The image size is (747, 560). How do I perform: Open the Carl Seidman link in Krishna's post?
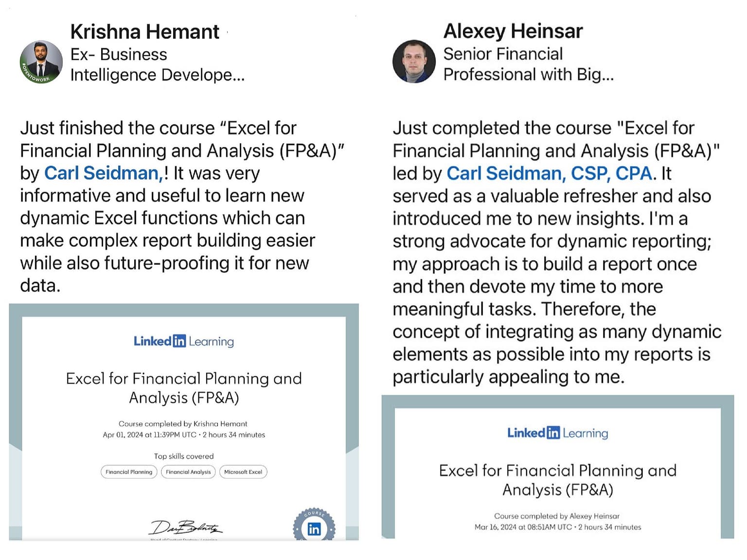[104, 173]
